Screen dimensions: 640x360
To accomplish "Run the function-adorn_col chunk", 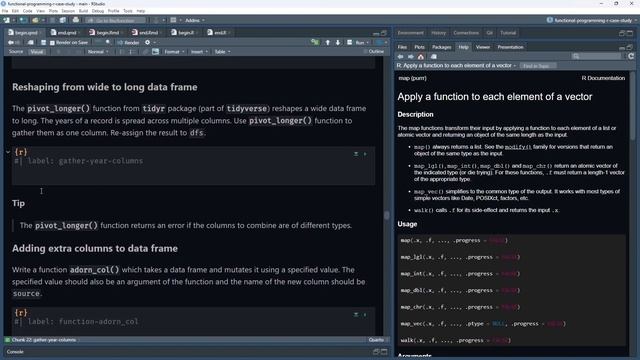I will coord(365,315).
